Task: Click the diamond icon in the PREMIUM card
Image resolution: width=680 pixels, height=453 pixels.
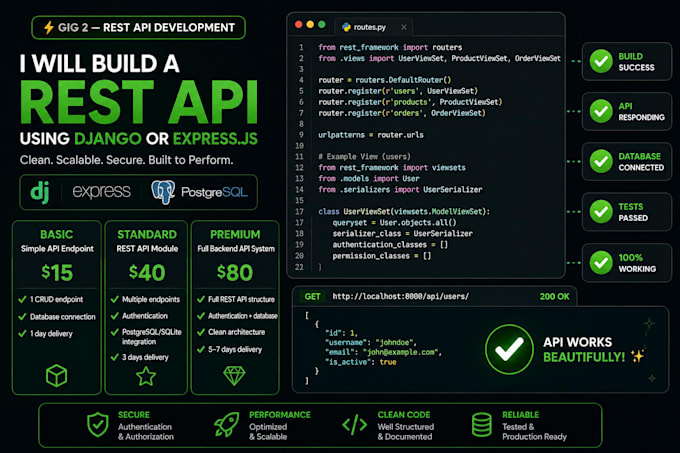Action: [x=234, y=375]
